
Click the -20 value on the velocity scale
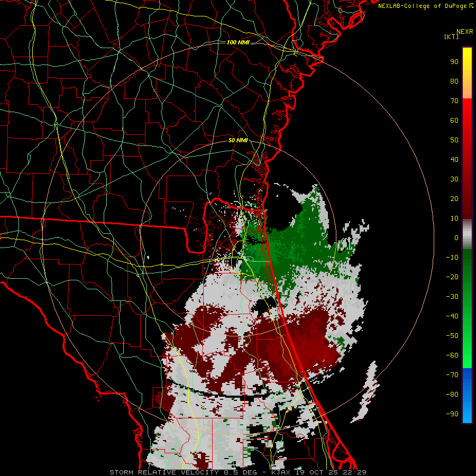point(452,277)
